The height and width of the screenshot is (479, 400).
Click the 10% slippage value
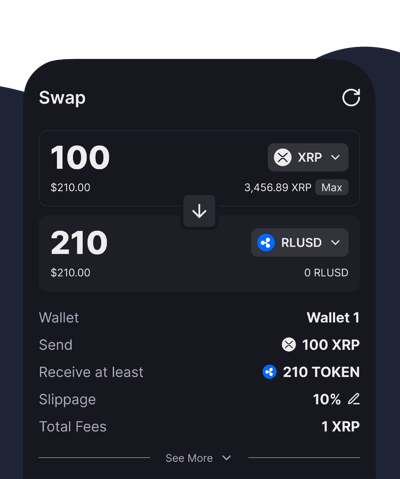tap(327, 399)
